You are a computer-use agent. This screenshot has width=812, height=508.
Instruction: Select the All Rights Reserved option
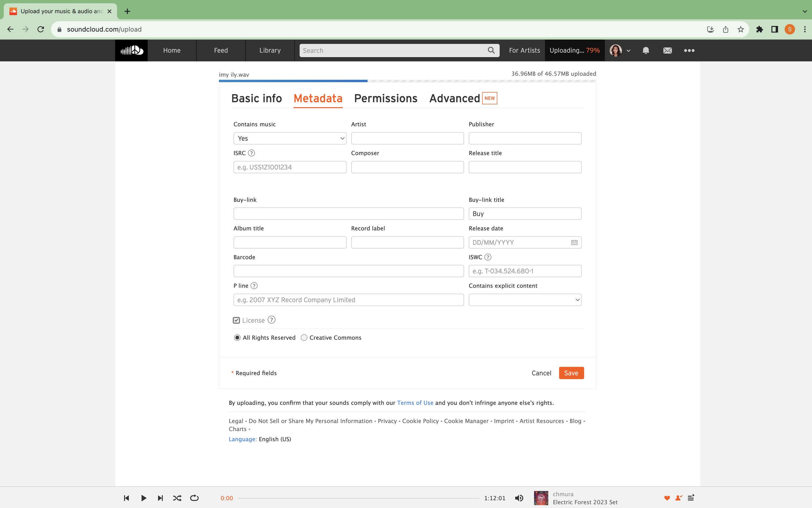point(237,338)
